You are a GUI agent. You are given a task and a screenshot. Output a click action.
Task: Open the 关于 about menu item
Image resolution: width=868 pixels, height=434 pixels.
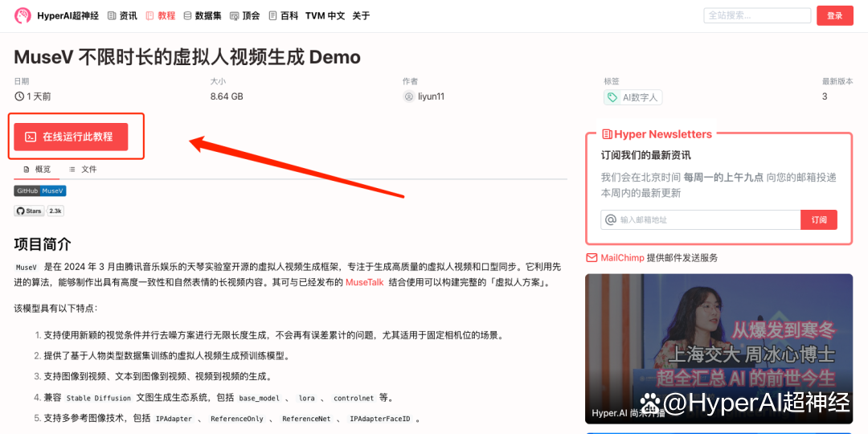(361, 15)
